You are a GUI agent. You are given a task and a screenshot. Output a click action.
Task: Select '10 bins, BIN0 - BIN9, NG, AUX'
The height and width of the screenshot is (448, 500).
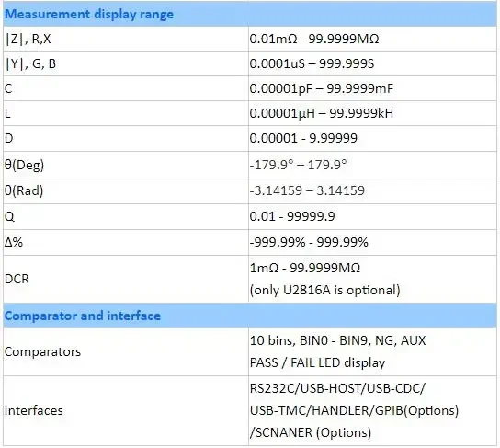pyautogui.click(x=337, y=340)
